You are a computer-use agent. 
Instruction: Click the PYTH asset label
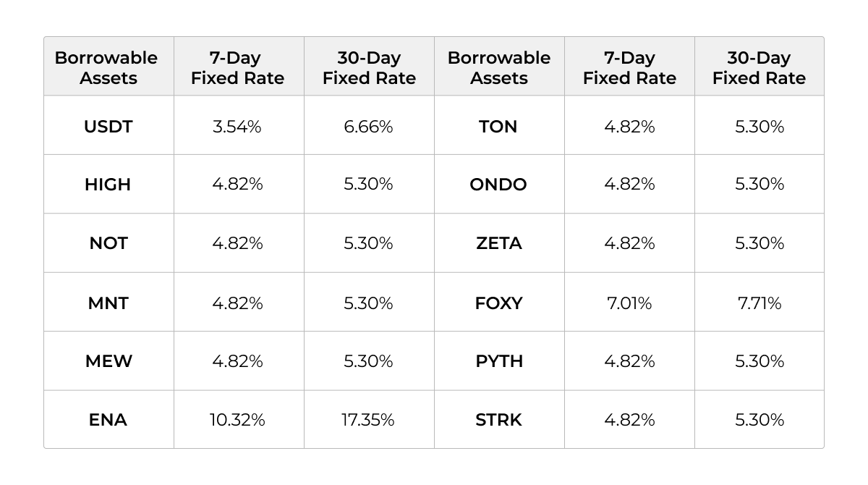pyautogui.click(x=498, y=360)
